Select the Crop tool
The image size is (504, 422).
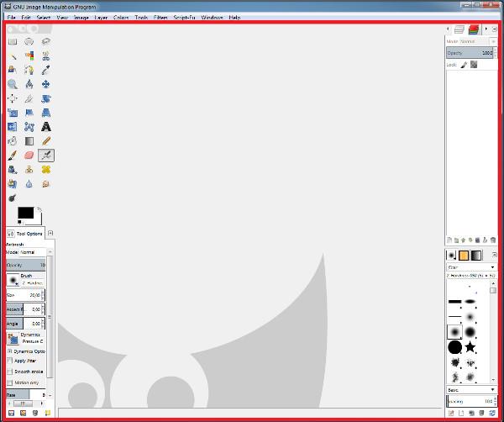[29, 98]
